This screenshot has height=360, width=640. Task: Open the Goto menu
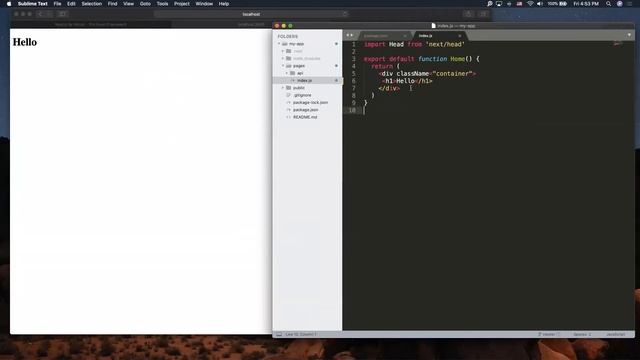[145, 4]
